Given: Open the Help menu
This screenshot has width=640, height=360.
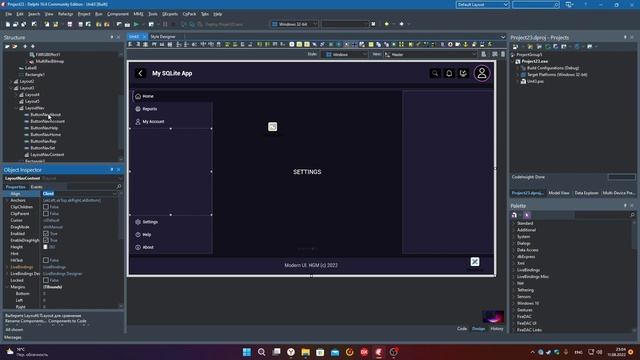Looking at the screenshot, I should point(218,14).
